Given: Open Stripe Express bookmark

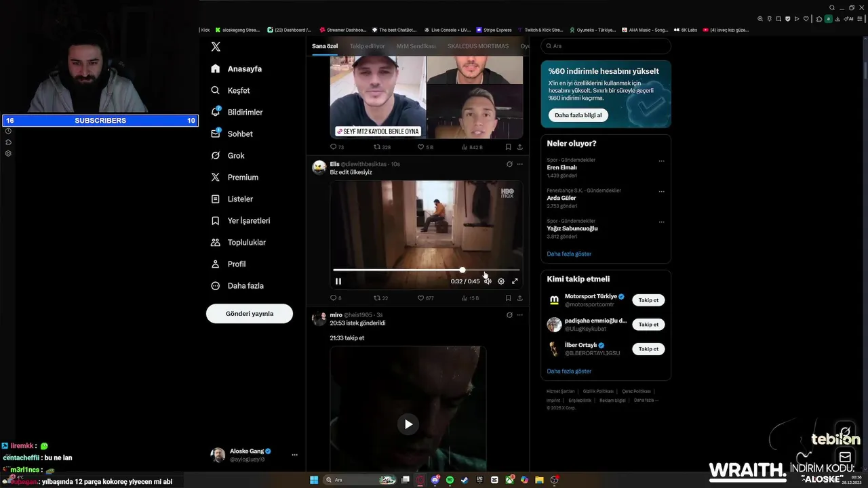Looking at the screenshot, I should point(494,30).
